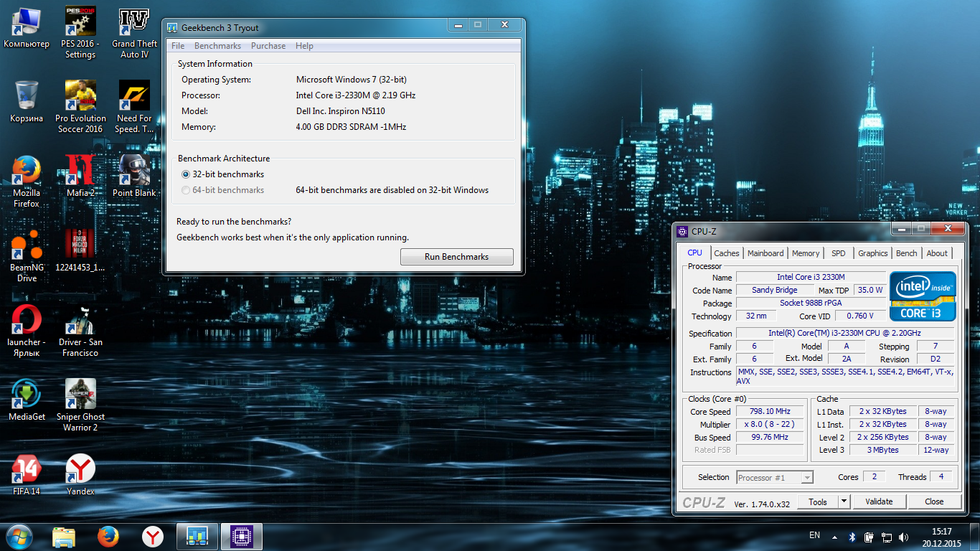Launch Point Blank desktop shortcut

click(134, 176)
